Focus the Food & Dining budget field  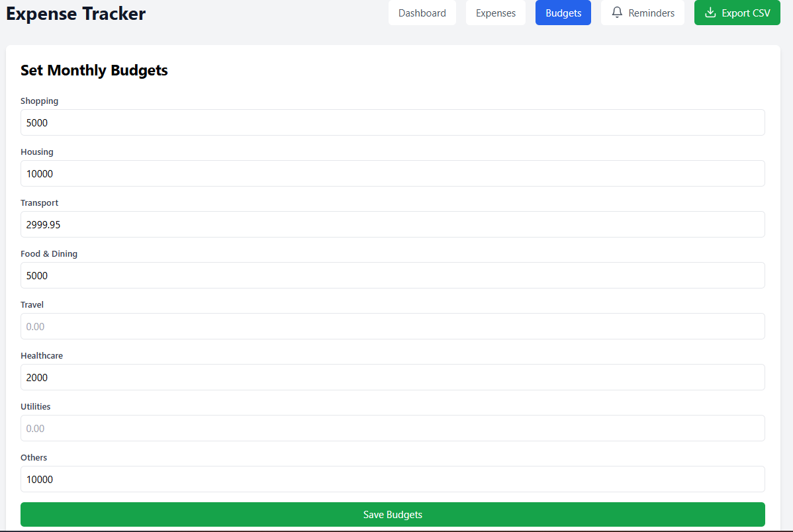click(x=393, y=275)
